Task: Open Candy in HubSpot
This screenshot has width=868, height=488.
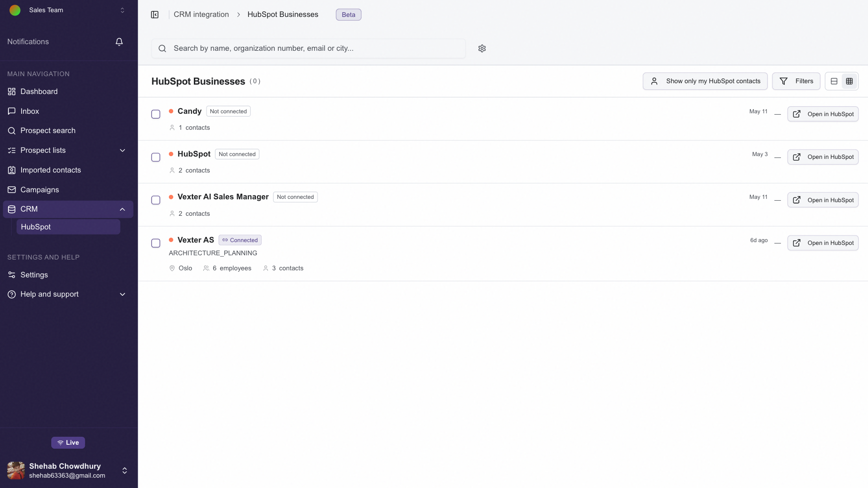Action: 823,114
